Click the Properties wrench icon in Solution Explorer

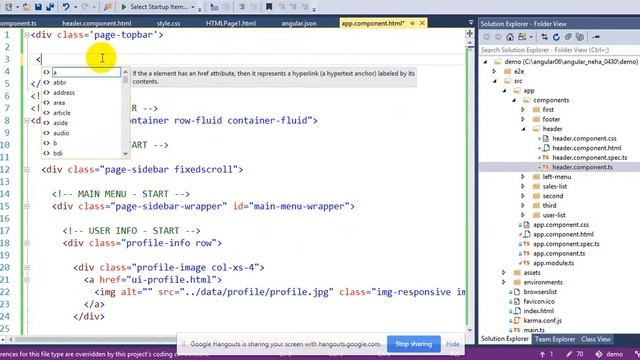click(x=596, y=37)
